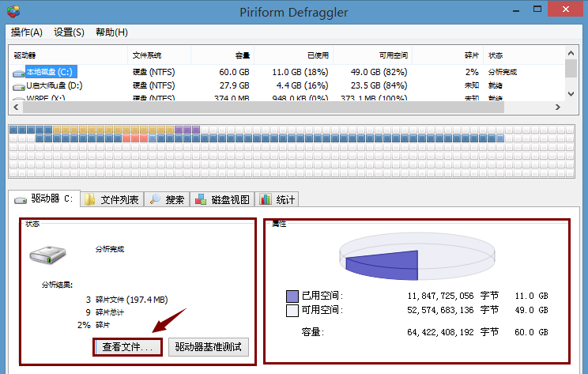Click 11.0 GB (18%) used cell
Screen dimensions: 588x374
point(300,72)
